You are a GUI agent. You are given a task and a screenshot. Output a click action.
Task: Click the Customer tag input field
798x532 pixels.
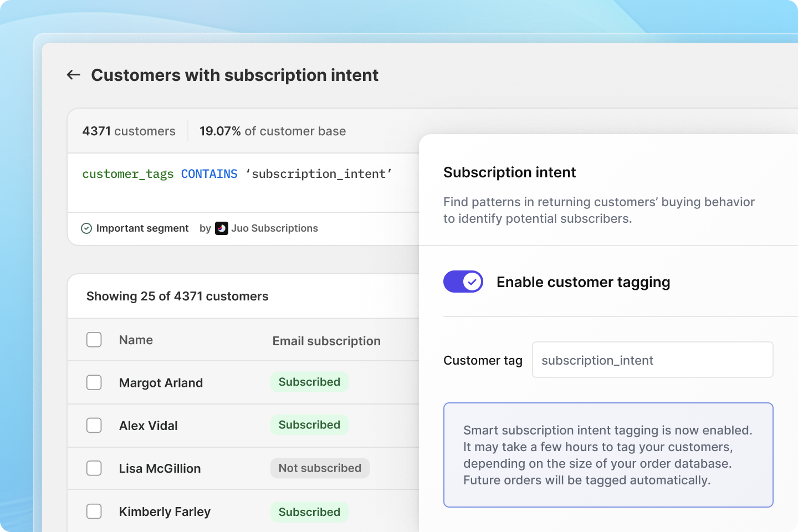click(653, 360)
